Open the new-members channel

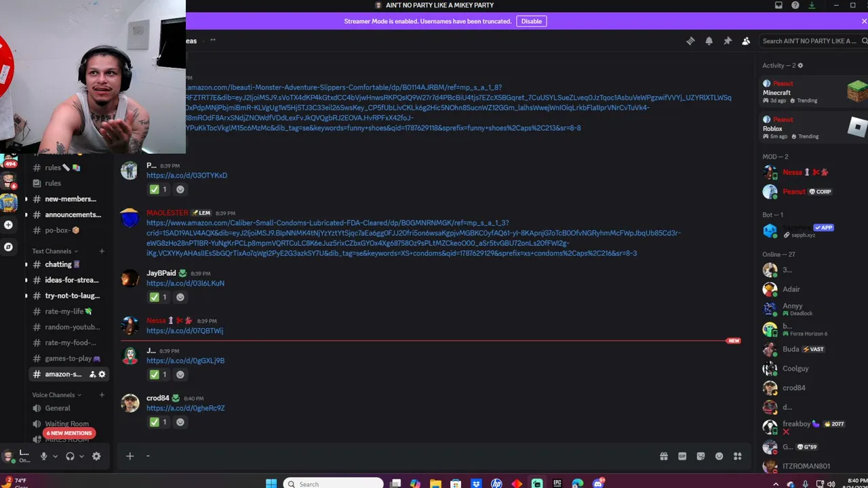pos(67,199)
